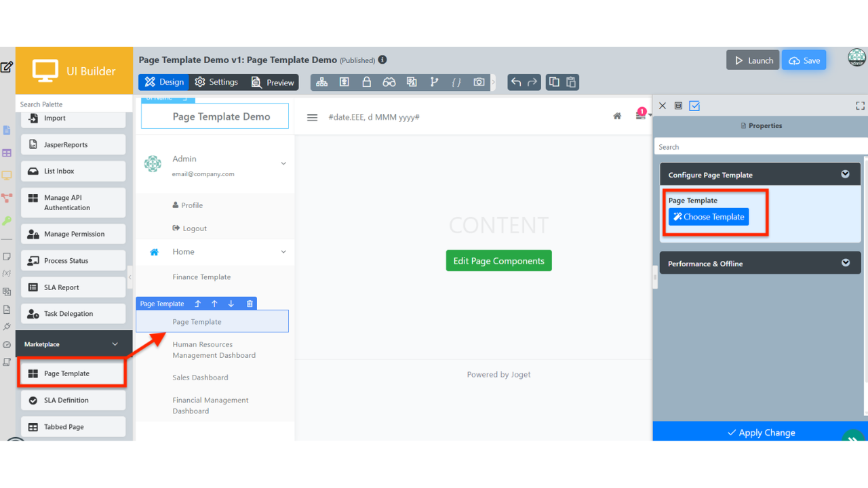Image resolution: width=868 pixels, height=488 pixels.
Task: Toggle the hamburger menu in preview header
Action: coord(312,117)
